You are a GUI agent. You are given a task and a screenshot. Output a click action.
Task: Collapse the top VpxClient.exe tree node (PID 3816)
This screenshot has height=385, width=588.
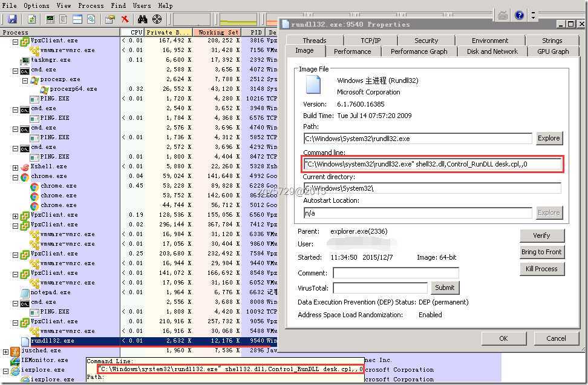point(15,42)
